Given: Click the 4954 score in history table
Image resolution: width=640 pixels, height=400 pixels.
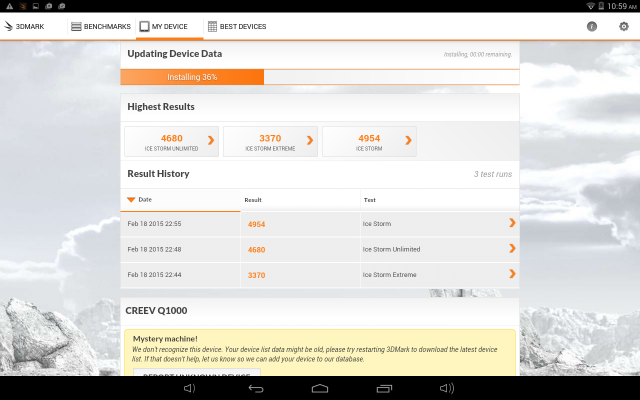Looking at the screenshot, I should pyautogui.click(x=256, y=224).
